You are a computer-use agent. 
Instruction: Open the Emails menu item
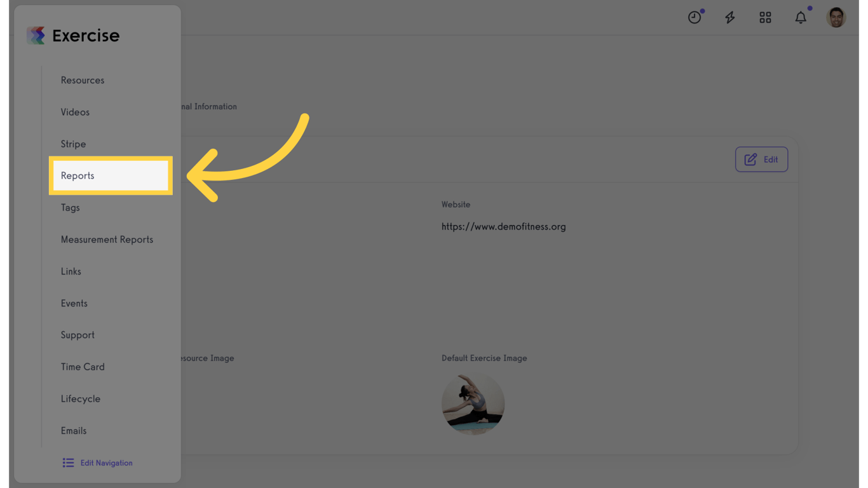tap(74, 430)
